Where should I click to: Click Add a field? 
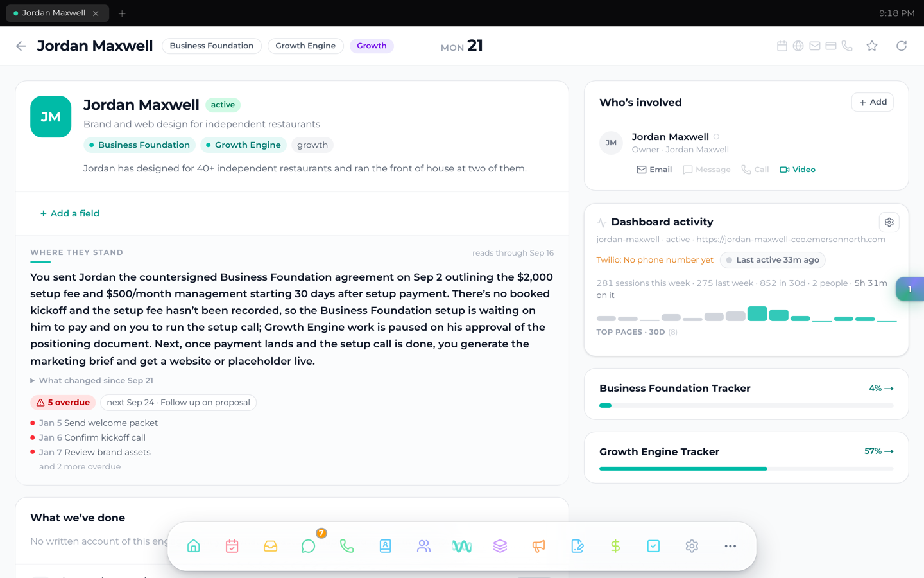[69, 213]
